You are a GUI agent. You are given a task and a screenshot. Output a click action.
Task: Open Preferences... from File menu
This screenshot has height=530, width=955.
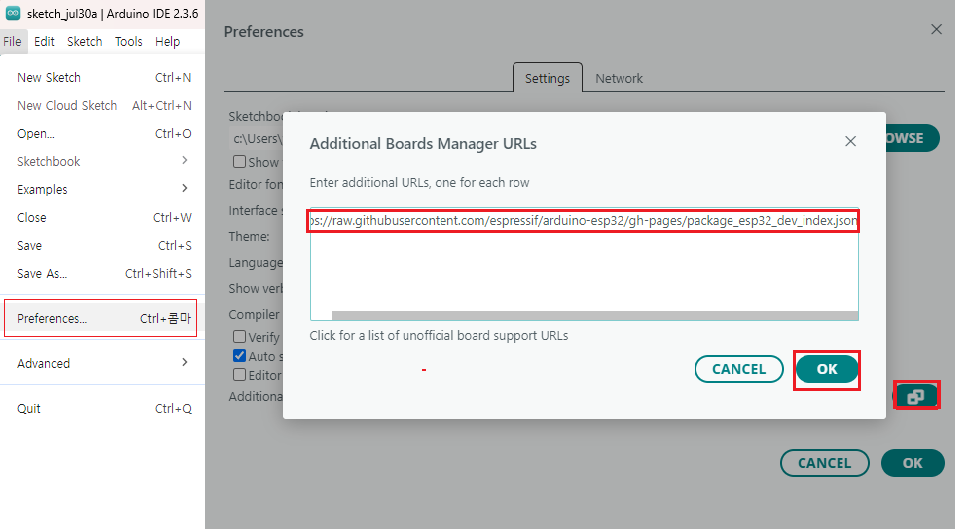[101, 319]
